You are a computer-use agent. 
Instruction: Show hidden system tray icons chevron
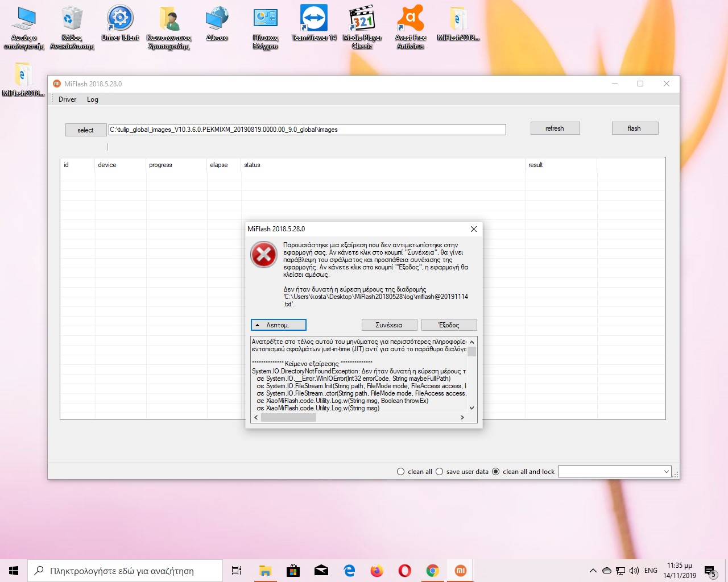[593, 571]
